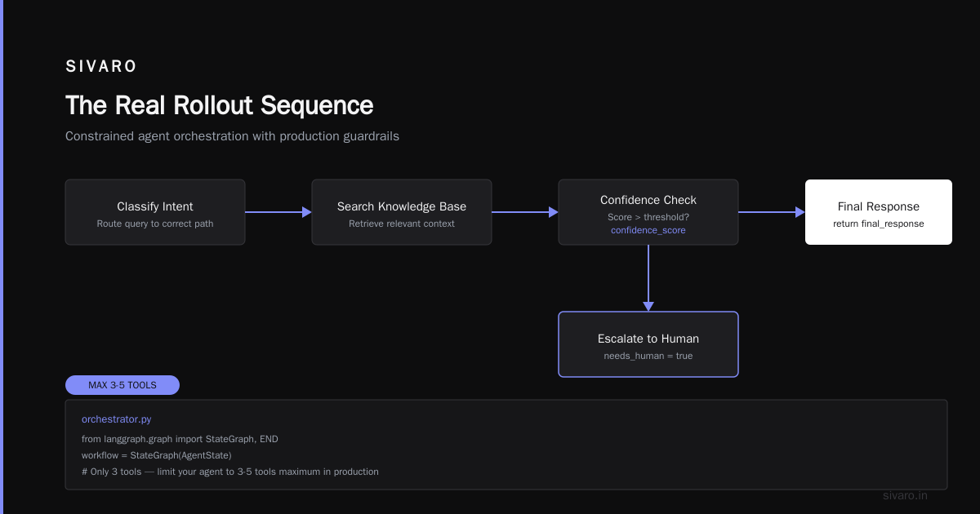Open the orchestrator.py file label

tap(116, 419)
